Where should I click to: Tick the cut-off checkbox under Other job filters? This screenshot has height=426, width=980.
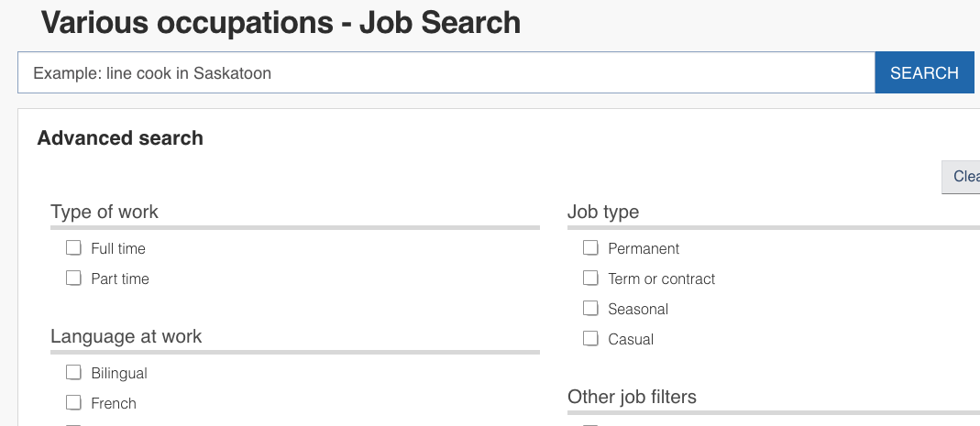coord(590,424)
